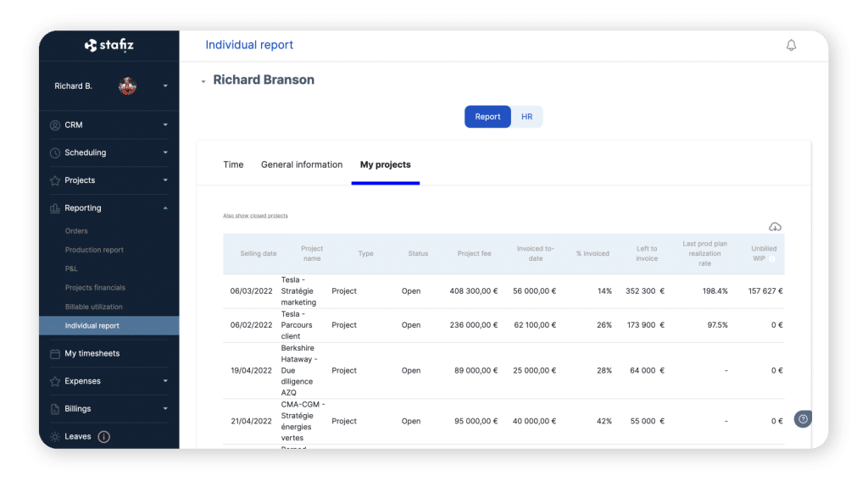Open Orders under Reporting
868x481 pixels.
76,231
